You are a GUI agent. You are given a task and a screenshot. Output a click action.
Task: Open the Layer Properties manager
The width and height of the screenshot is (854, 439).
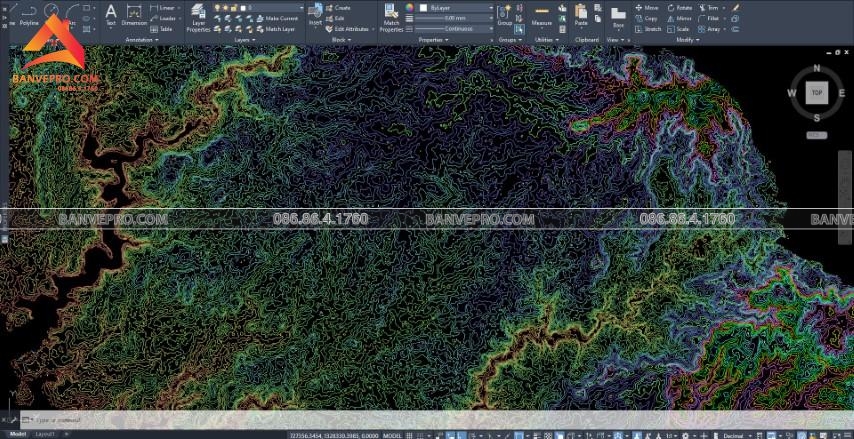198,17
